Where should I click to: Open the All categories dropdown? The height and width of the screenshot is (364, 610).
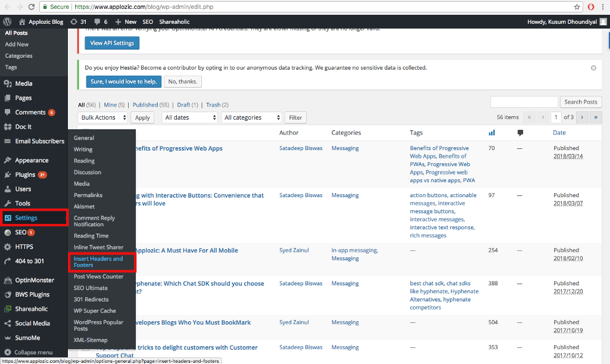coord(251,117)
